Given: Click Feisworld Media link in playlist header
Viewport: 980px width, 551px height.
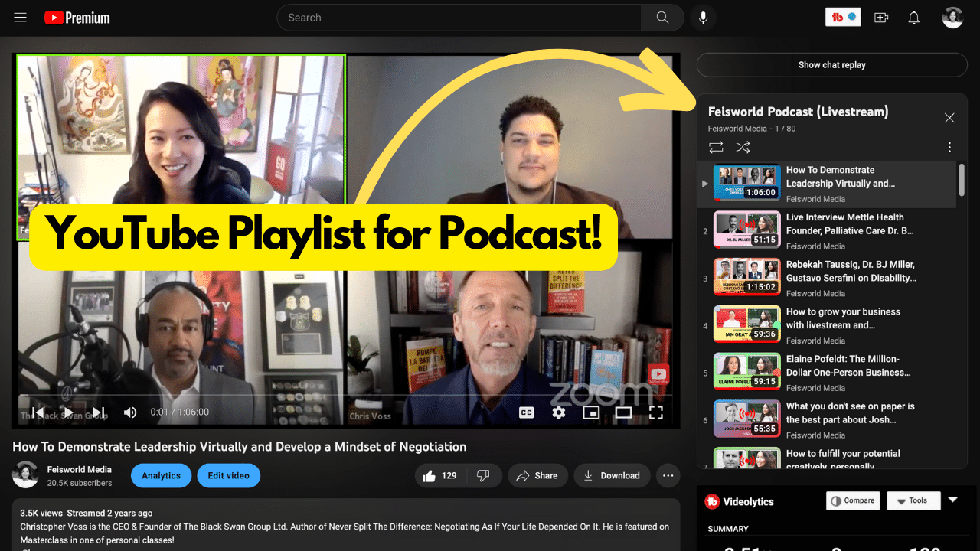Looking at the screenshot, I should [736, 129].
